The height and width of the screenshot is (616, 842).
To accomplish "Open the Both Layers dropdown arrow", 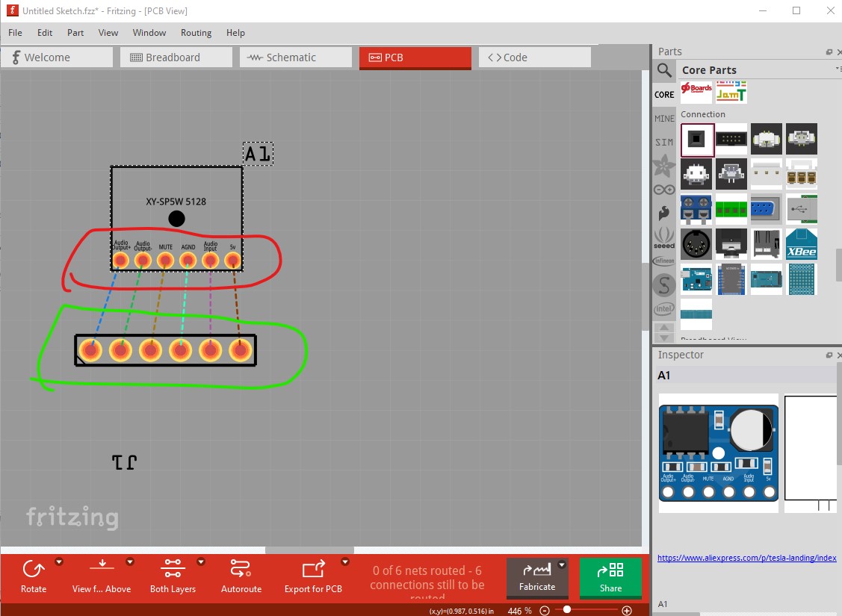I will pyautogui.click(x=201, y=562).
